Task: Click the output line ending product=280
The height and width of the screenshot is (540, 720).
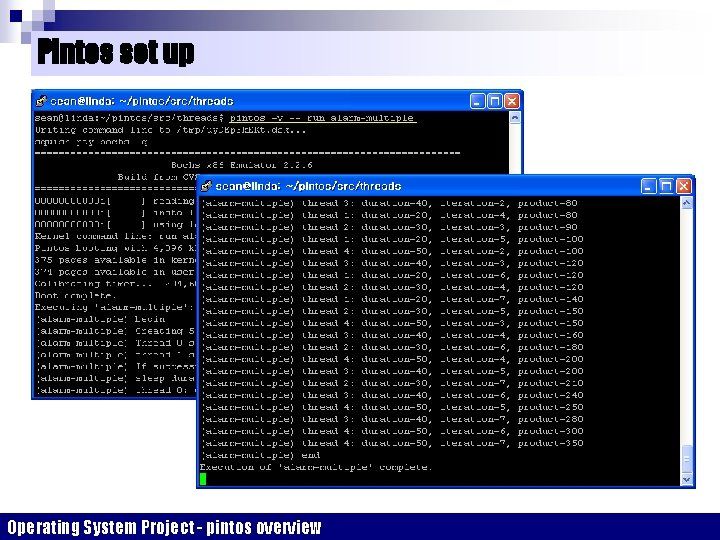Action: point(393,419)
